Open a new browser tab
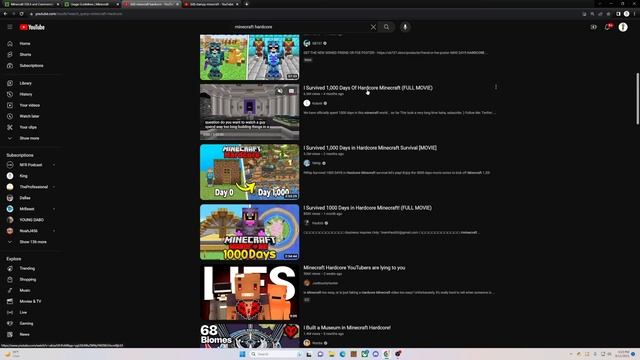The width and height of the screenshot is (640, 360). 247,4
